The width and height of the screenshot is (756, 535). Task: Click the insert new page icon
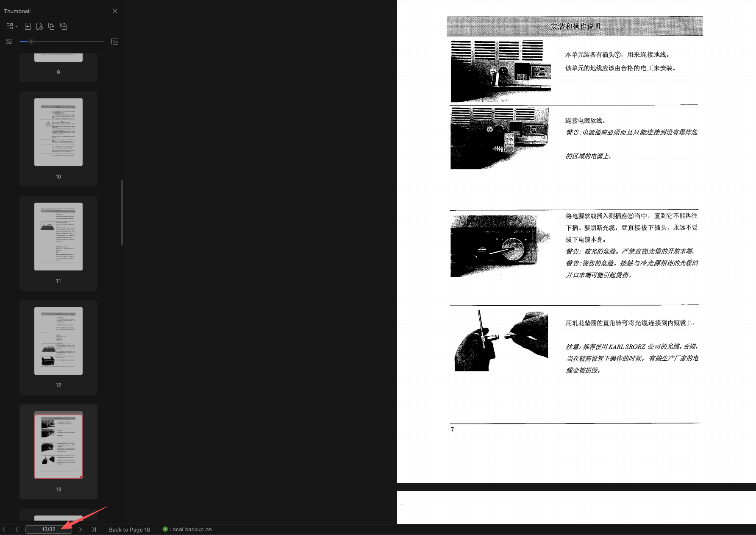click(x=28, y=26)
